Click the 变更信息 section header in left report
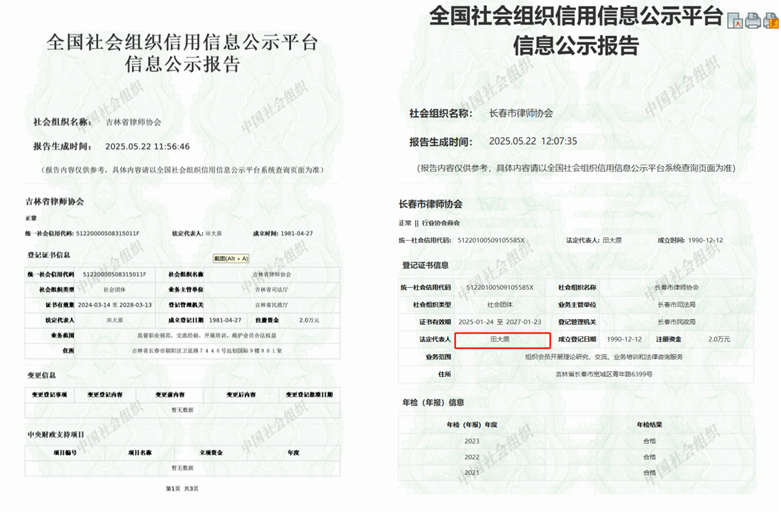This screenshot has height=512, width=781. click(41, 375)
